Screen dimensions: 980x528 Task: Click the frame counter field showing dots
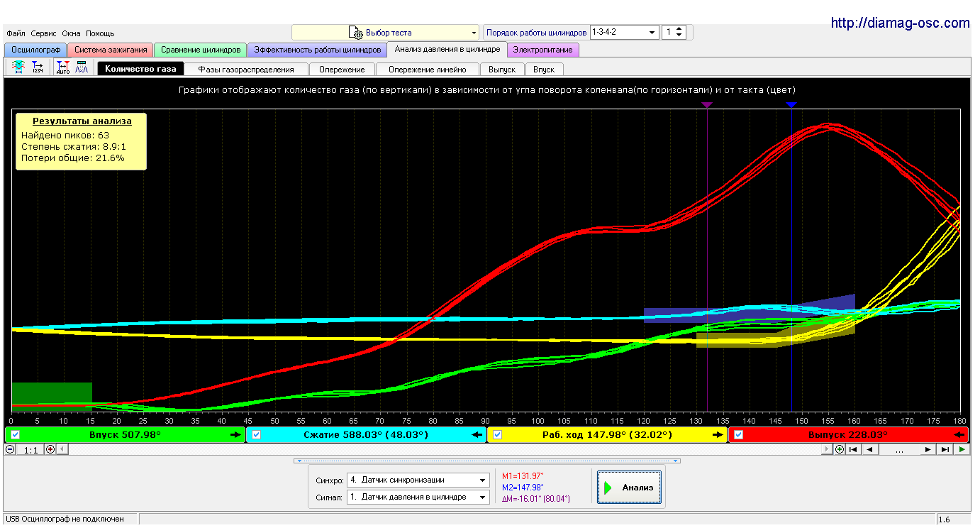(x=899, y=449)
